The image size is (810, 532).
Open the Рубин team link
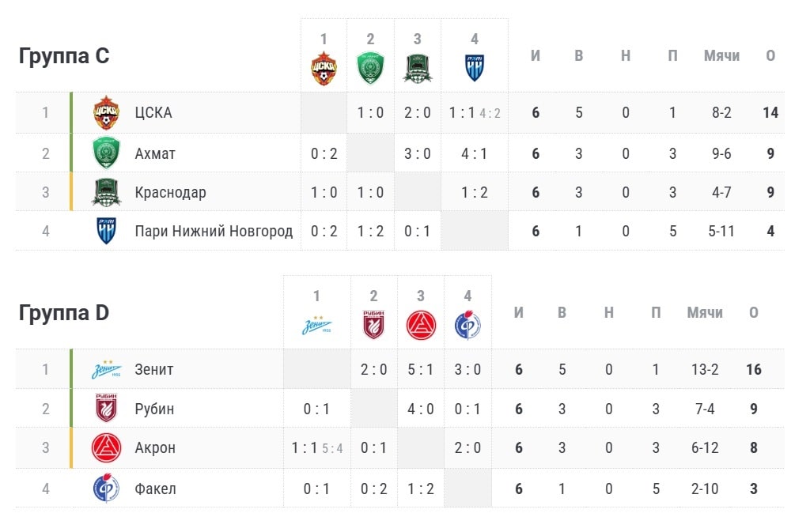[x=154, y=409]
